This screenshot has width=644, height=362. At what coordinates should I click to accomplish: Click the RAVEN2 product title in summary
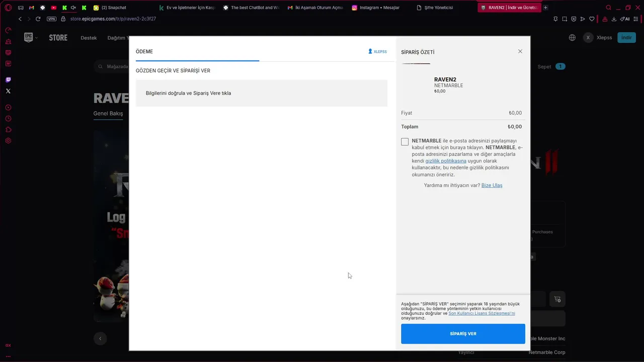[445, 79]
